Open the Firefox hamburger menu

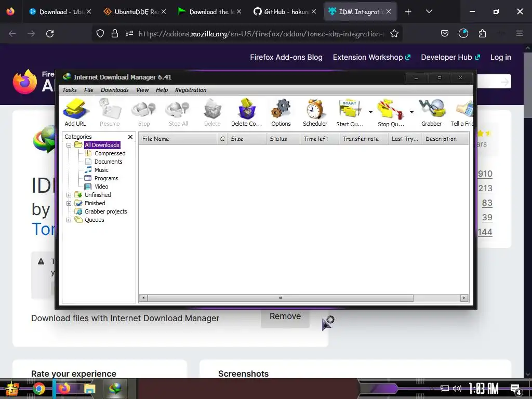[x=519, y=33]
